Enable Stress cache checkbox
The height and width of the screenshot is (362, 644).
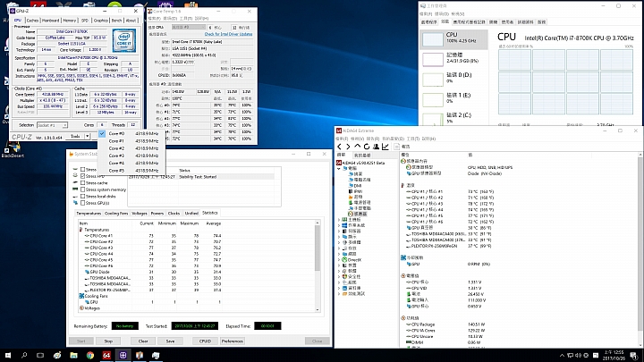click(x=83, y=182)
